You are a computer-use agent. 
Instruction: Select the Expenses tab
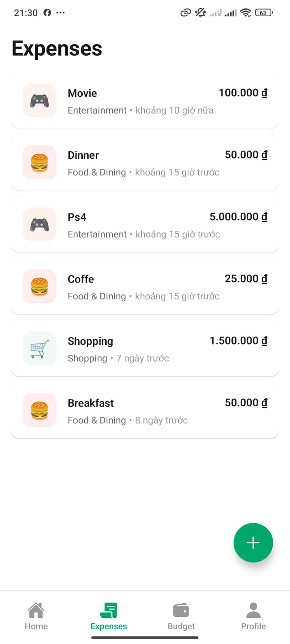[x=109, y=616]
